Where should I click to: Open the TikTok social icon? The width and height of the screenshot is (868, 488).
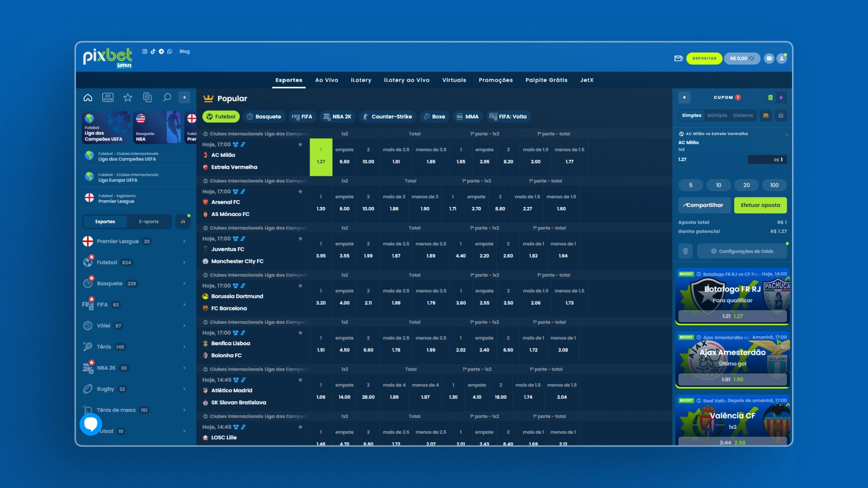coord(153,52)
